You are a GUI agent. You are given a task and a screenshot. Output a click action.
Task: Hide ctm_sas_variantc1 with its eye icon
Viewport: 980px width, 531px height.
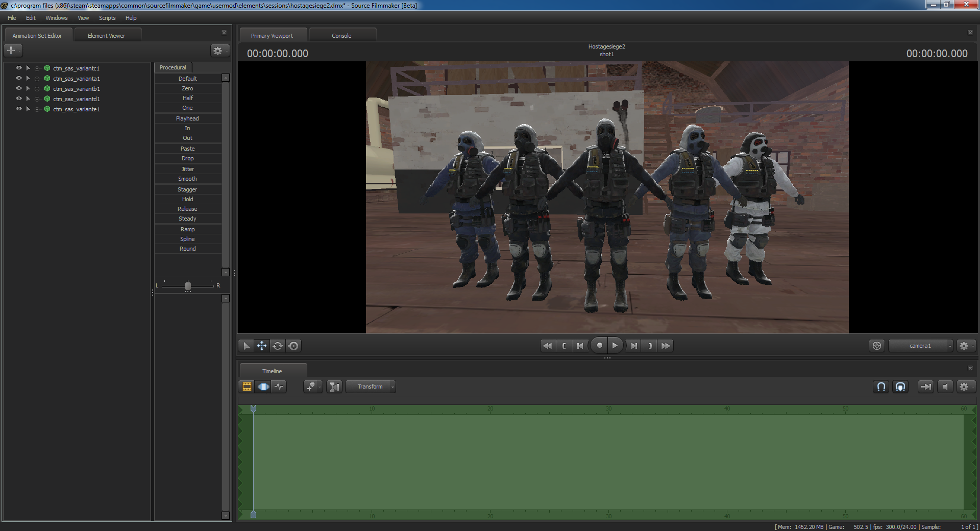coord(19,68)
